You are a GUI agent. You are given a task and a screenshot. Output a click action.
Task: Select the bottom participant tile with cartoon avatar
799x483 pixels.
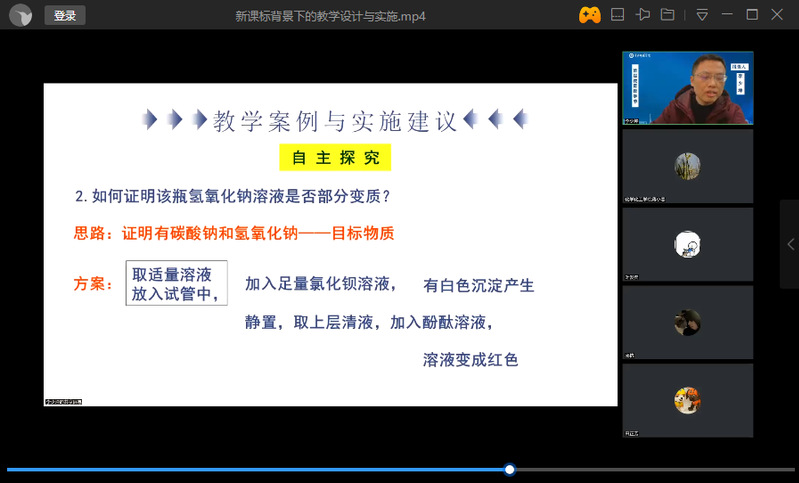[x=687, y=400]
